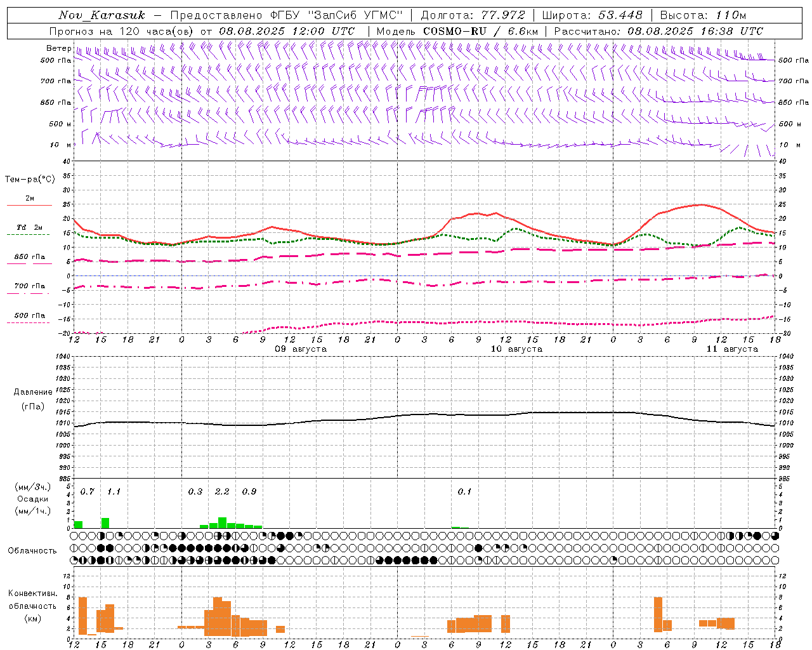The width and height of the screenshot is (812, 650).
Task: Click the red 2м temperature legend line
Action: [x=29, y=205]
